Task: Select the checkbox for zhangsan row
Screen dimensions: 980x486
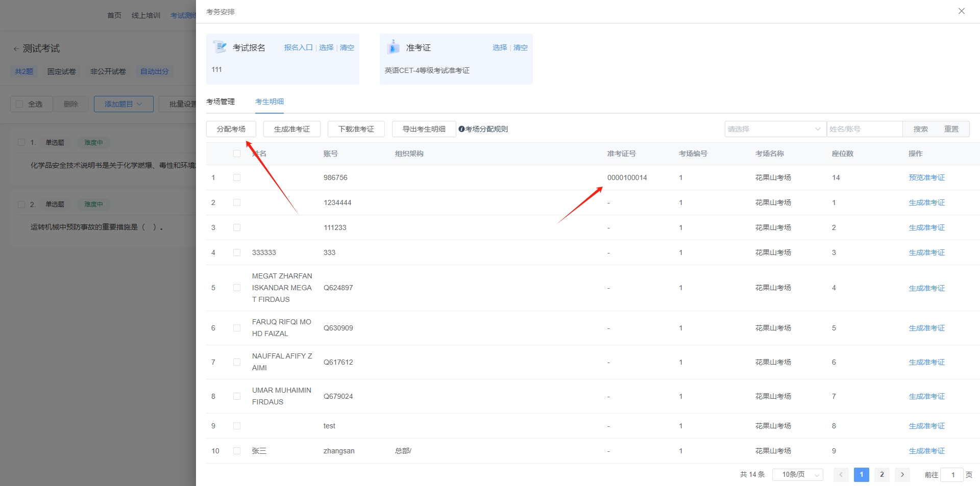Action: point(237,451)
